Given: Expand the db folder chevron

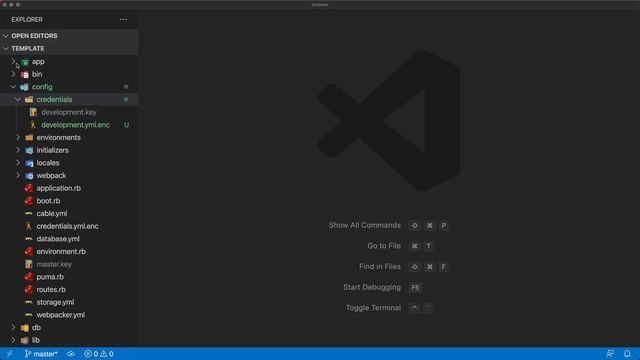Looking at the screenshot, I should point(13,327).
